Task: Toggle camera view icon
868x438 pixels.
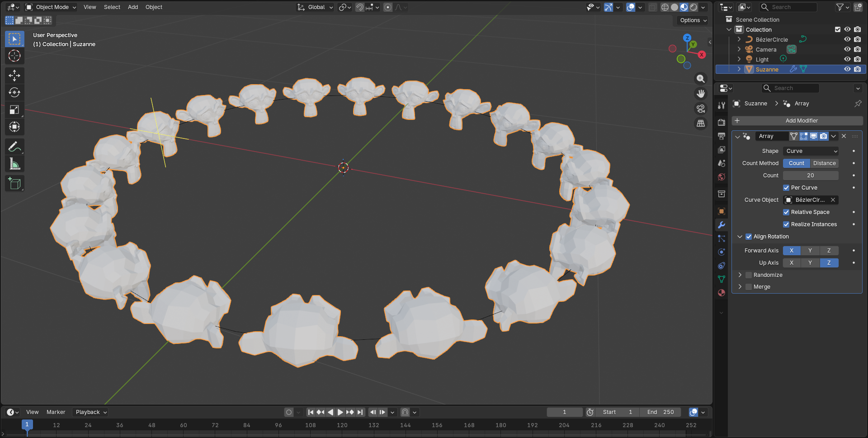Action: click(701, 109)
